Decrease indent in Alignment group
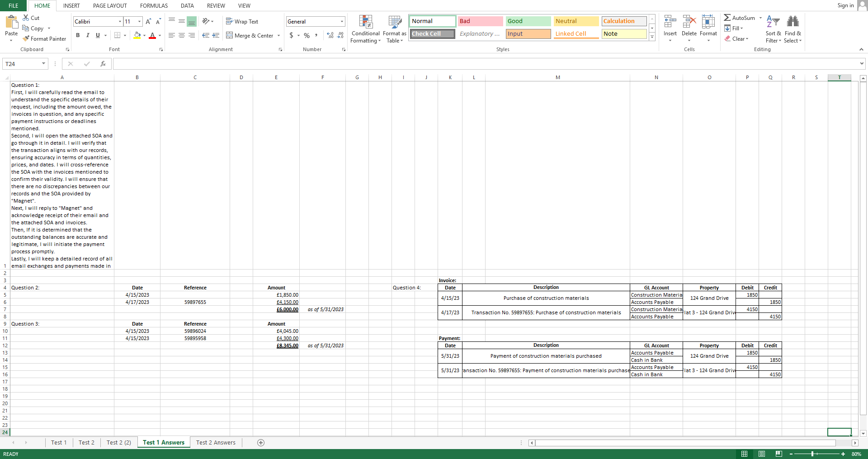868x459 pixels. tap(206, 35)
